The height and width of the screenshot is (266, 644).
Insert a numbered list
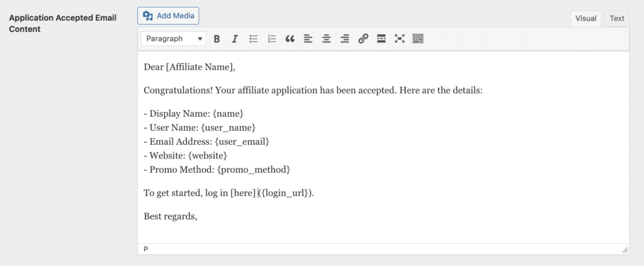click(x=272, y=39)
